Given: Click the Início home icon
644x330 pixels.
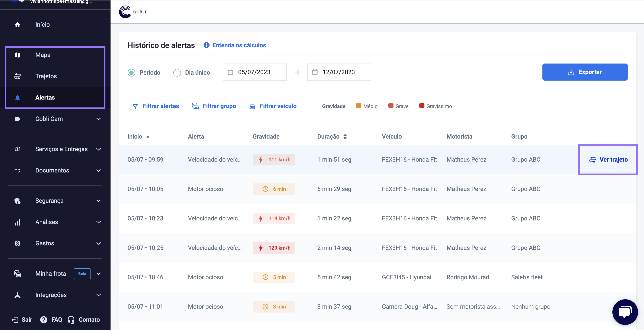Looking at the screenshot, I should [x=17, y=25].
